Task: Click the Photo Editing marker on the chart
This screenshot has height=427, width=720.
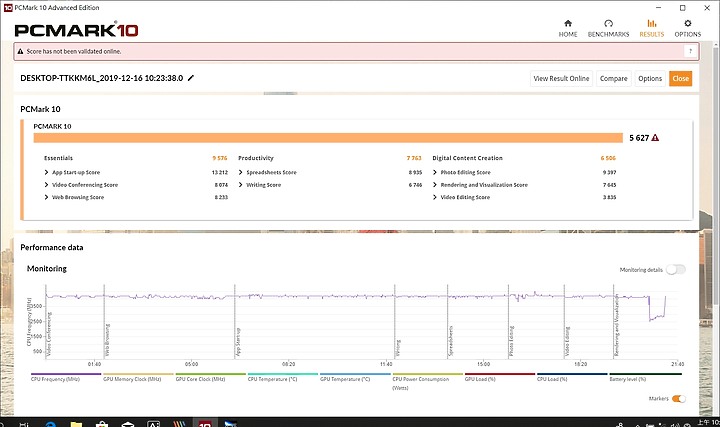Action: coord(512,341)
